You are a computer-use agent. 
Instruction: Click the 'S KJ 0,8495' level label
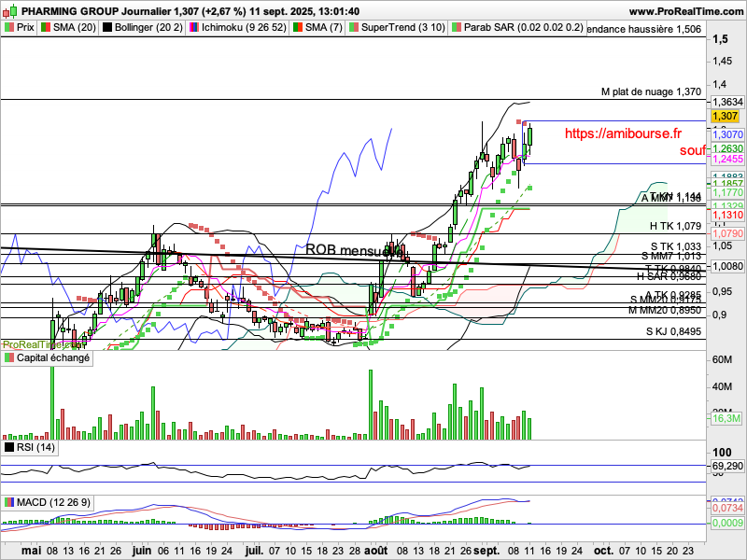coord(673,331)
